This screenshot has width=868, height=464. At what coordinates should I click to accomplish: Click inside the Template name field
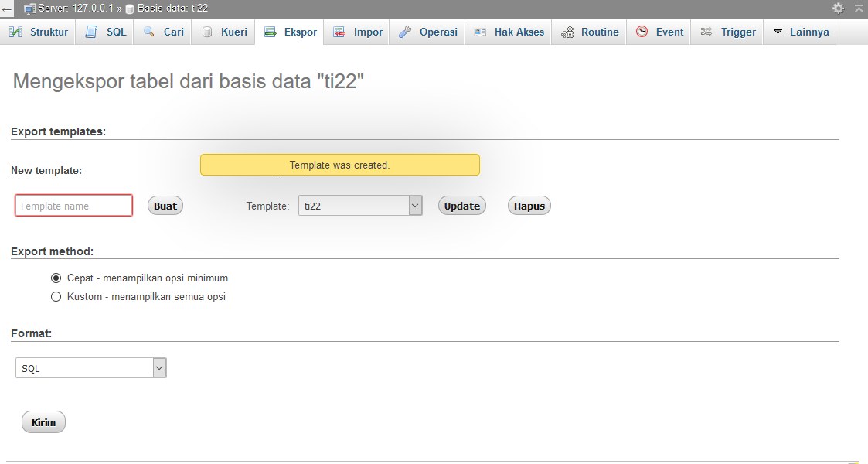(x=73, y=205)
